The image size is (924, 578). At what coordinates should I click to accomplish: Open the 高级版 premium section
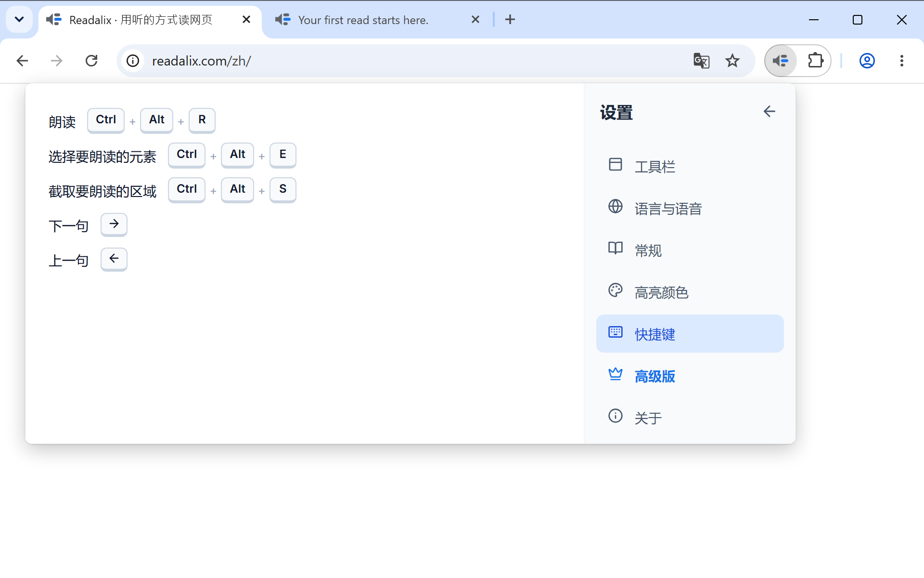pos(690,376)
